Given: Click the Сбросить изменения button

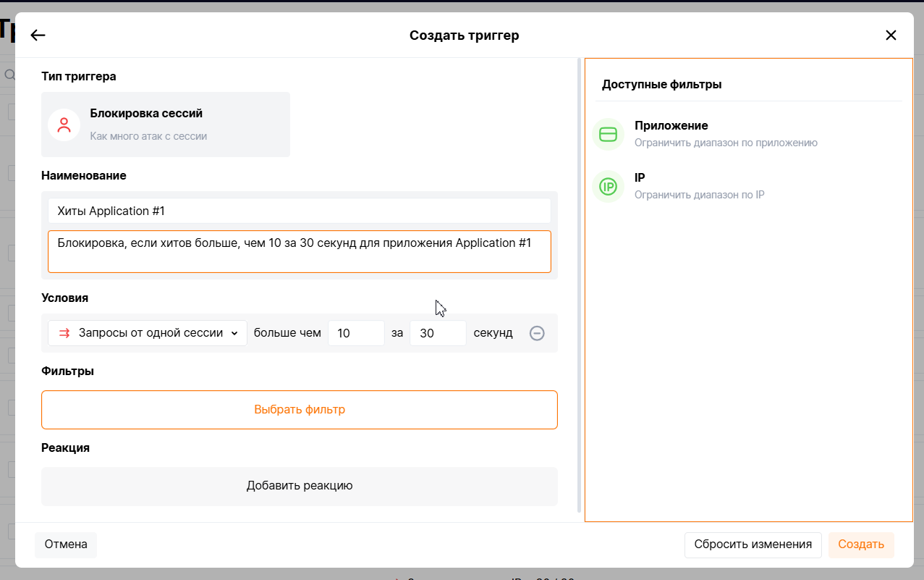Looking at the screenshot, I should [753, 545].
